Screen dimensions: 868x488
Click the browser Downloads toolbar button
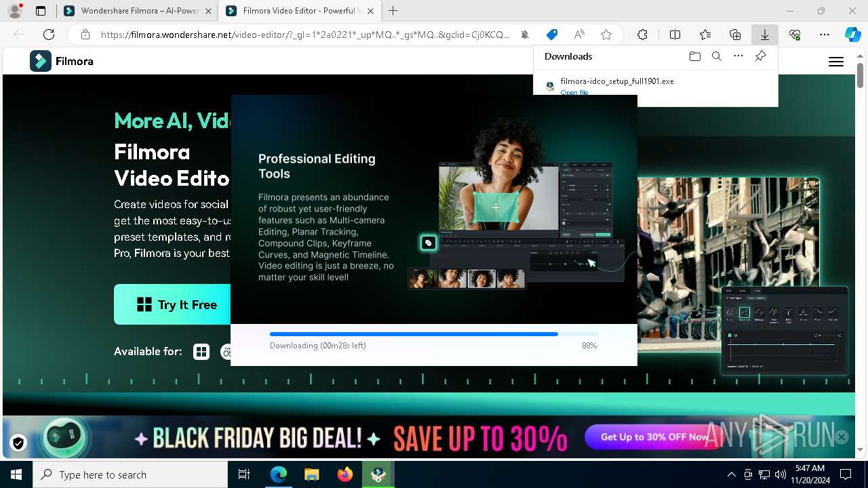click(764, 35)
